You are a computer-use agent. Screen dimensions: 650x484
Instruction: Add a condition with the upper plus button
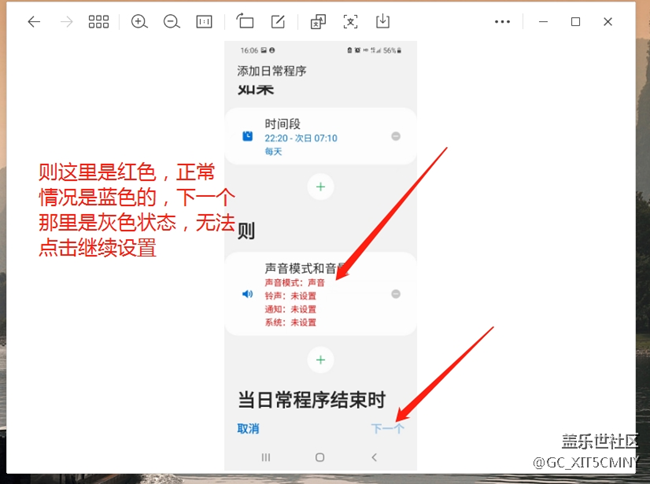320,187
